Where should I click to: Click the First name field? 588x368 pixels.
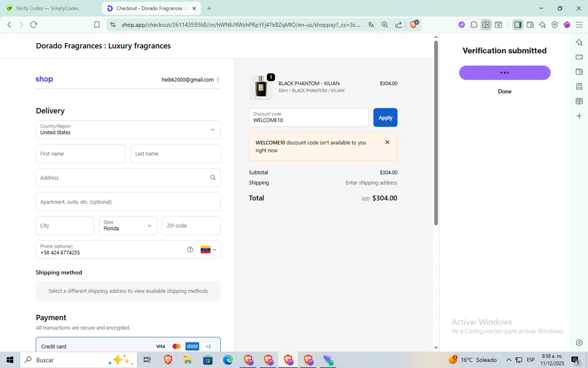tap(80, 154)
